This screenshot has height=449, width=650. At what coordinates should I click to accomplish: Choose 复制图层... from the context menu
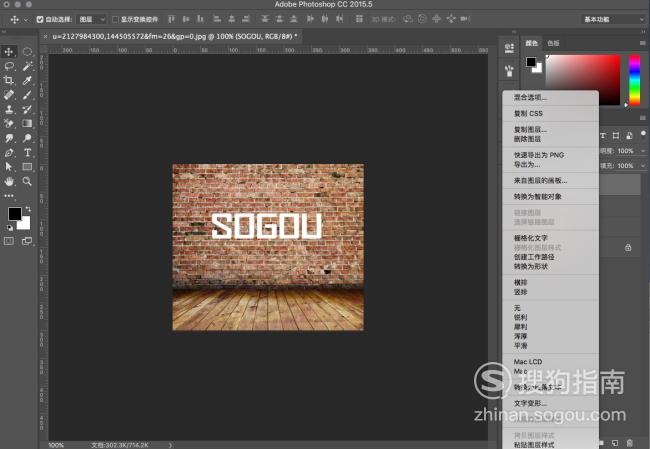click(x=551, y=129)
